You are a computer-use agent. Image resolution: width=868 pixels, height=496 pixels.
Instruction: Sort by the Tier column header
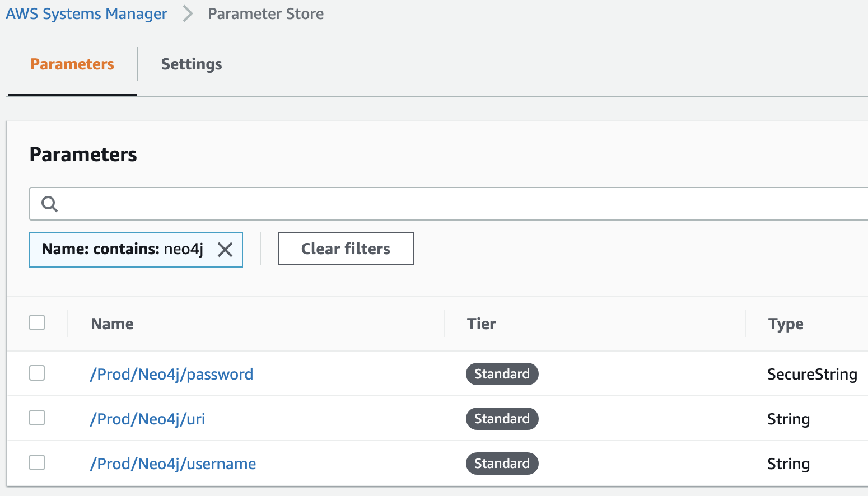click(482, 324)
